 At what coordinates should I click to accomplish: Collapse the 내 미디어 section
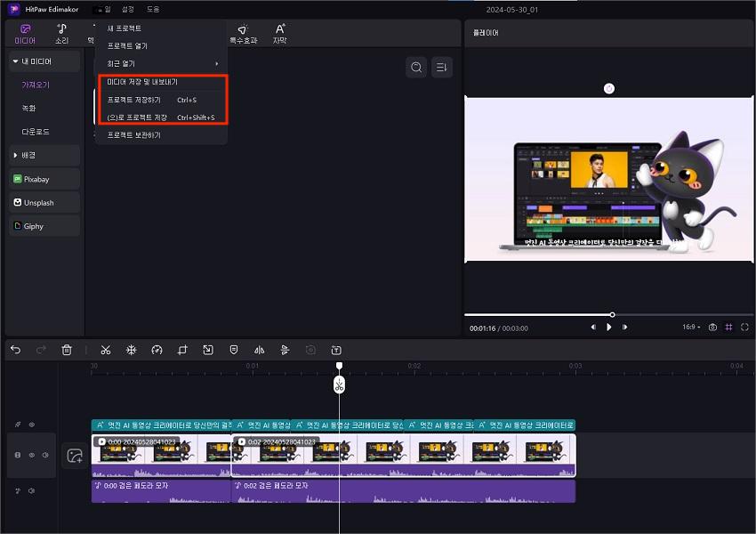[16, 61]
